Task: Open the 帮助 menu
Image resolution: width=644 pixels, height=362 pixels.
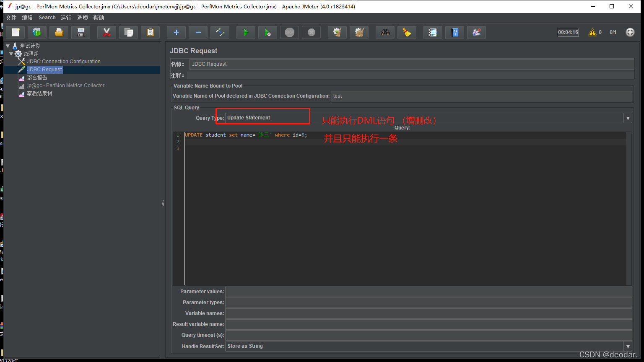Action: coord(99,18)
